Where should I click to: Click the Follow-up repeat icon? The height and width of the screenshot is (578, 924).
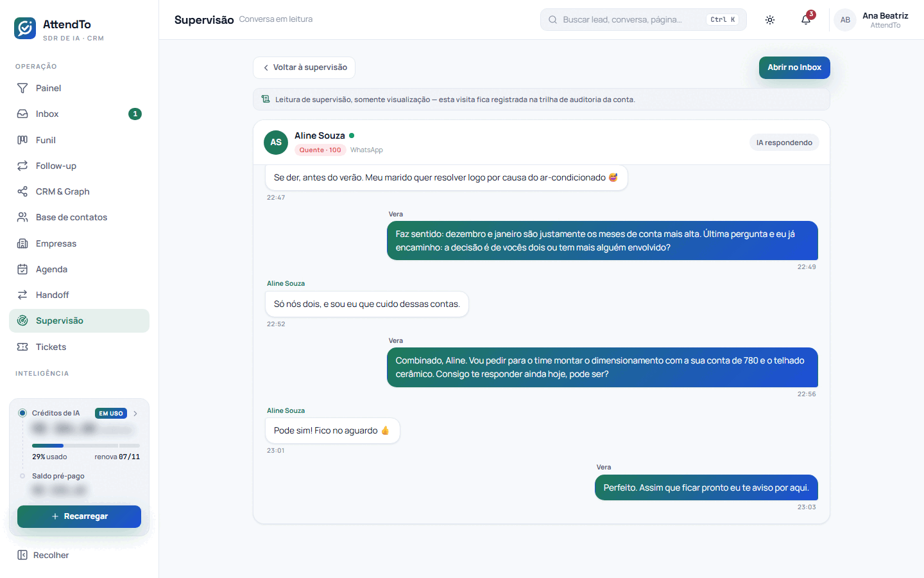22,166
